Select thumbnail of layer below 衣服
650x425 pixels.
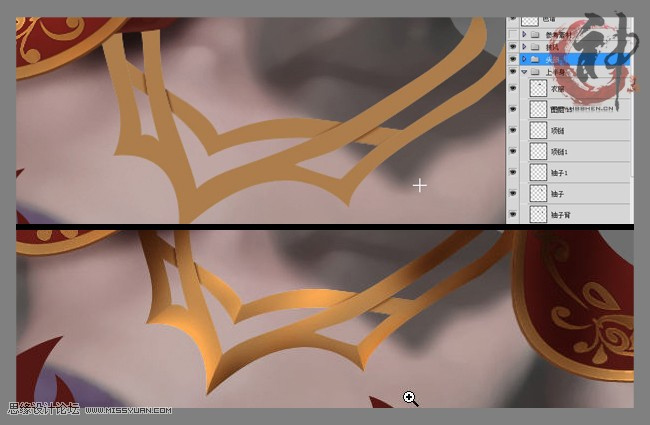(538, 109)
